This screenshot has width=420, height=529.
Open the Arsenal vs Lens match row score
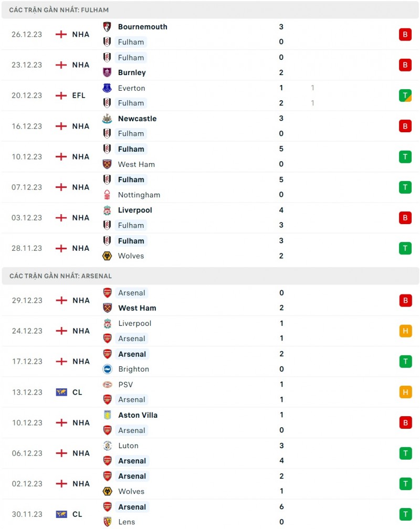coord(281,514)
